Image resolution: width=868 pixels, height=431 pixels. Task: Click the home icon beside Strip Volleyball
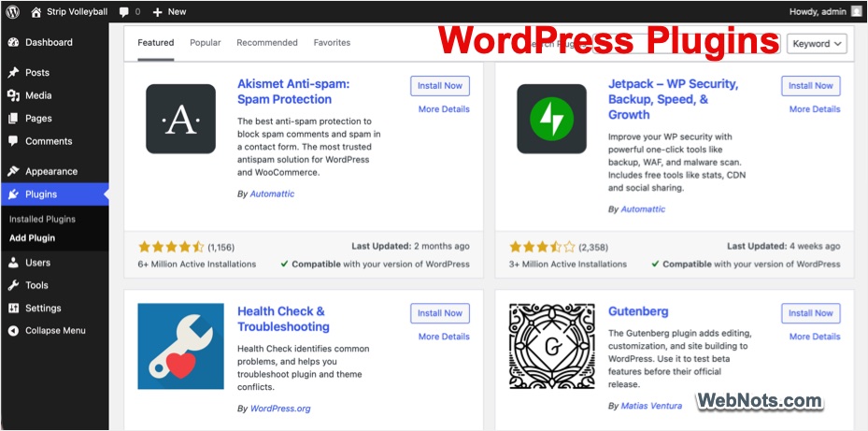click(36, 11)
